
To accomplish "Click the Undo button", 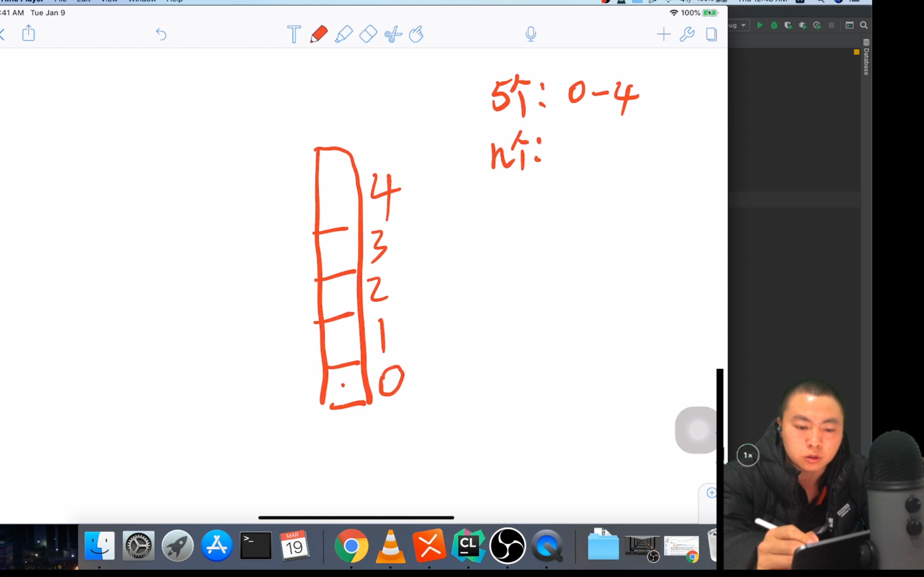I will pyautogui.click(x=161, y=34).
